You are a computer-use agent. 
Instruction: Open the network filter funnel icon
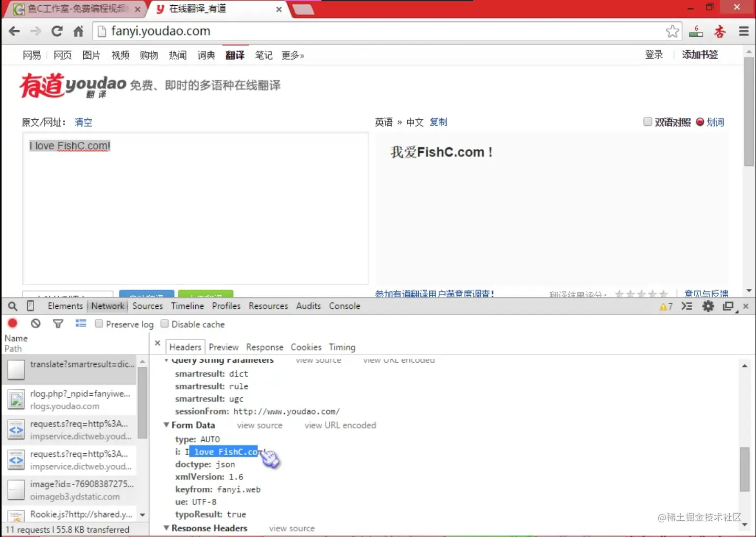click(58, 324)
